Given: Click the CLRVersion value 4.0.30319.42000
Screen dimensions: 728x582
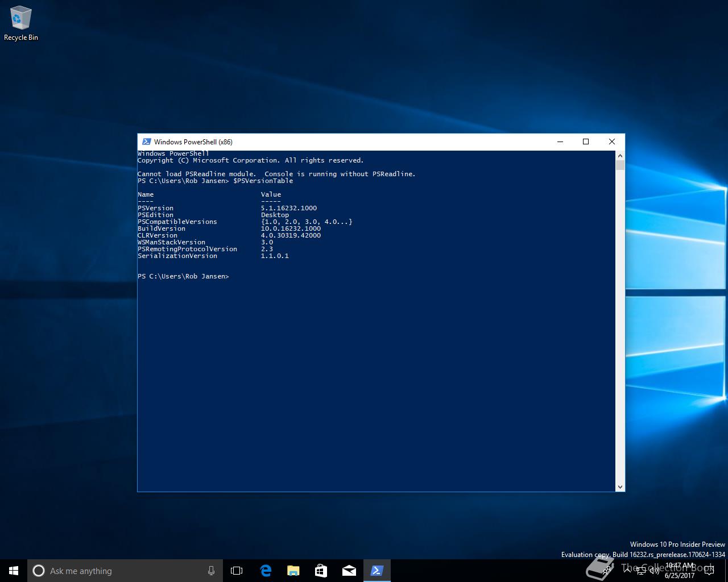Looking at the screenshot, I should tap(291, 235).
